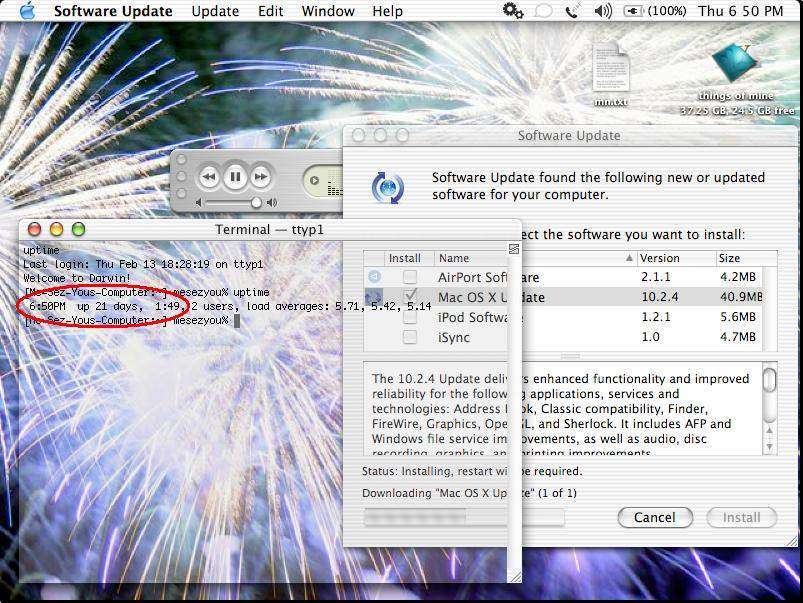Click the AirPort Software row status icon
The image size is (803, 603).
point(374,277)
